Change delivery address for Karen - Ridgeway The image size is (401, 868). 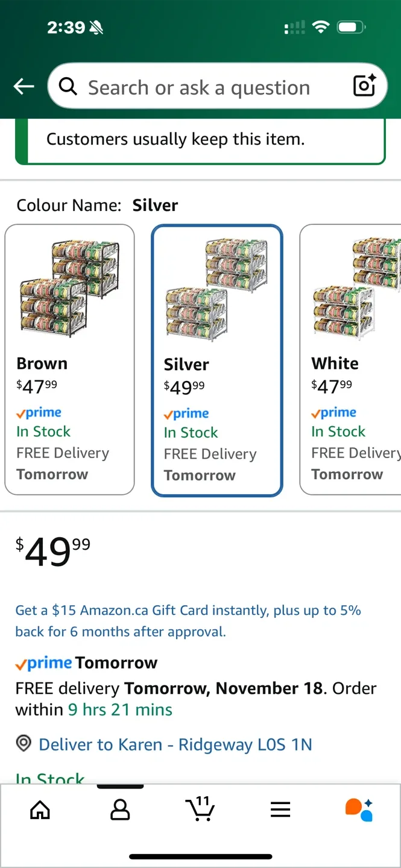tap(175, 744)
